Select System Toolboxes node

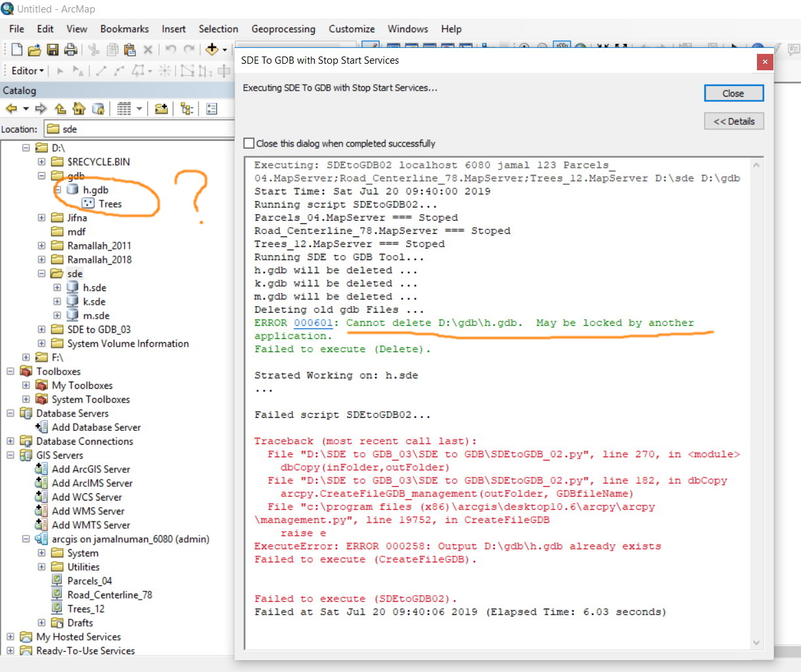[x=83, y=399]
